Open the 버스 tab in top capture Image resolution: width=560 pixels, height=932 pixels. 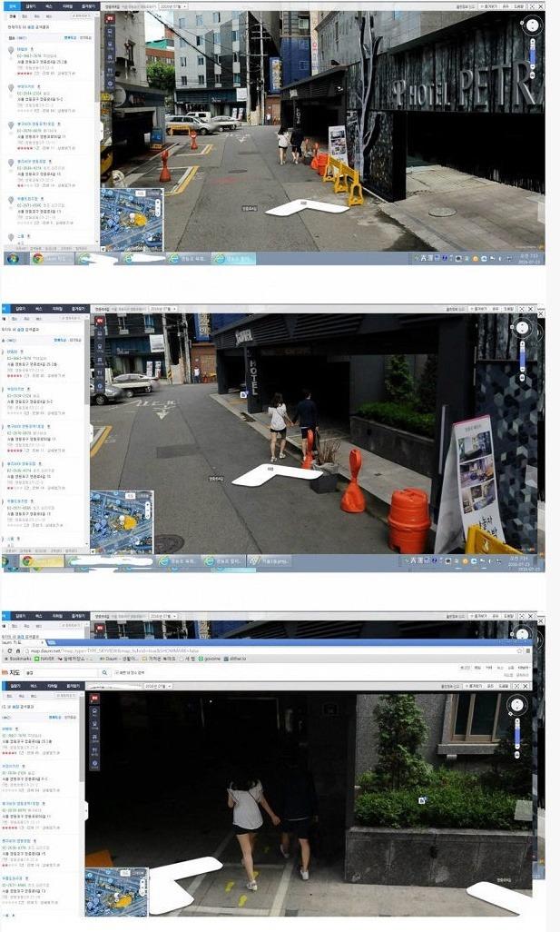49,6
